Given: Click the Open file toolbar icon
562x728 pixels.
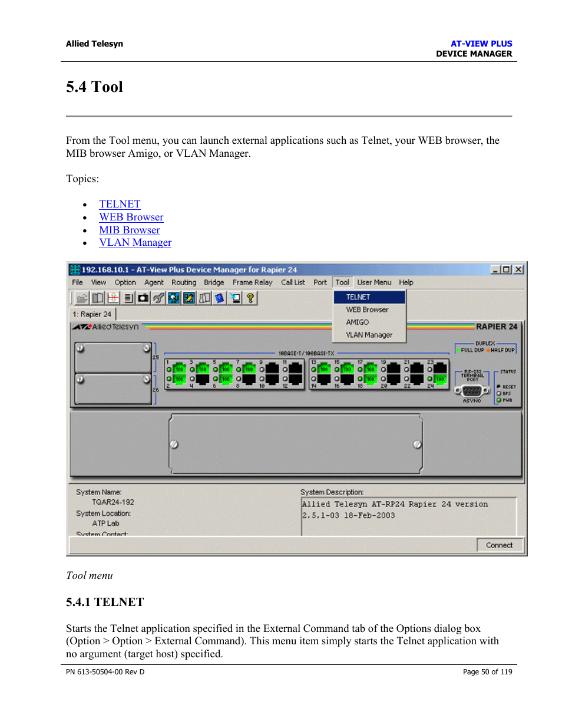Looking at the screenshot, I should [x=82, y=298].
